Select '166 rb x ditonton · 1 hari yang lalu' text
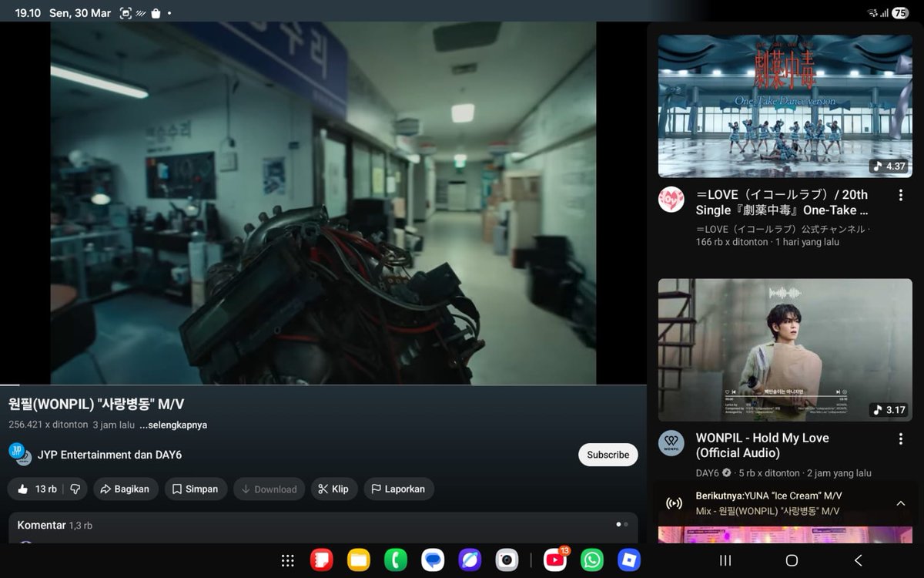The width and height of the screenshot is (924, 578). (x=768, y=241)
